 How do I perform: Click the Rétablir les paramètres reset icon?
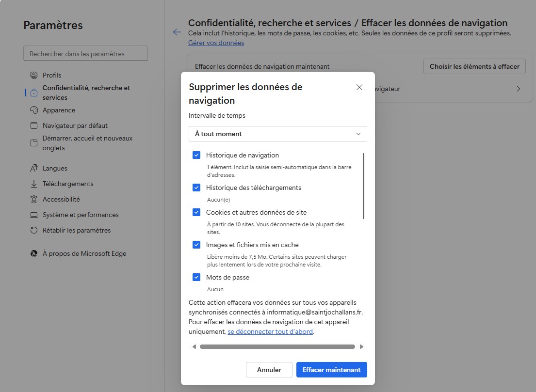34,230
